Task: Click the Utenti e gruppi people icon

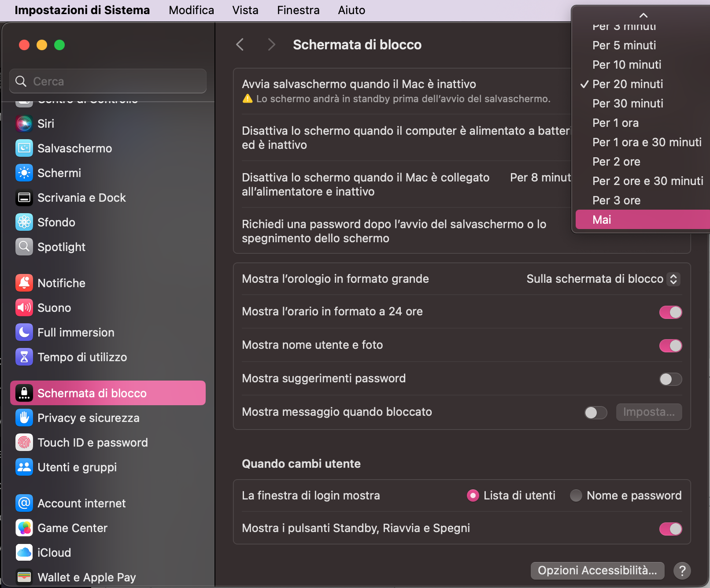Action: (24, 467)
